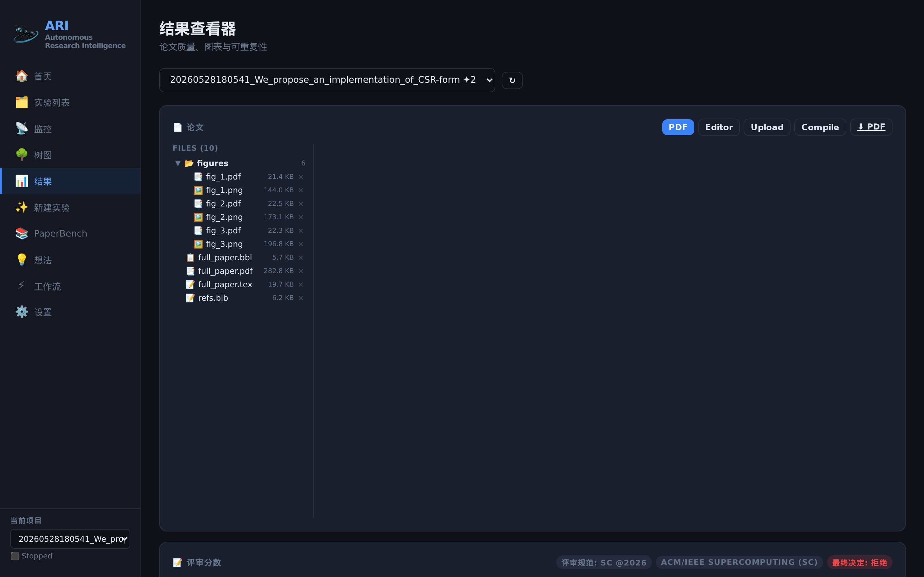
Task: Click the Compile button
Action: [820, 127]
